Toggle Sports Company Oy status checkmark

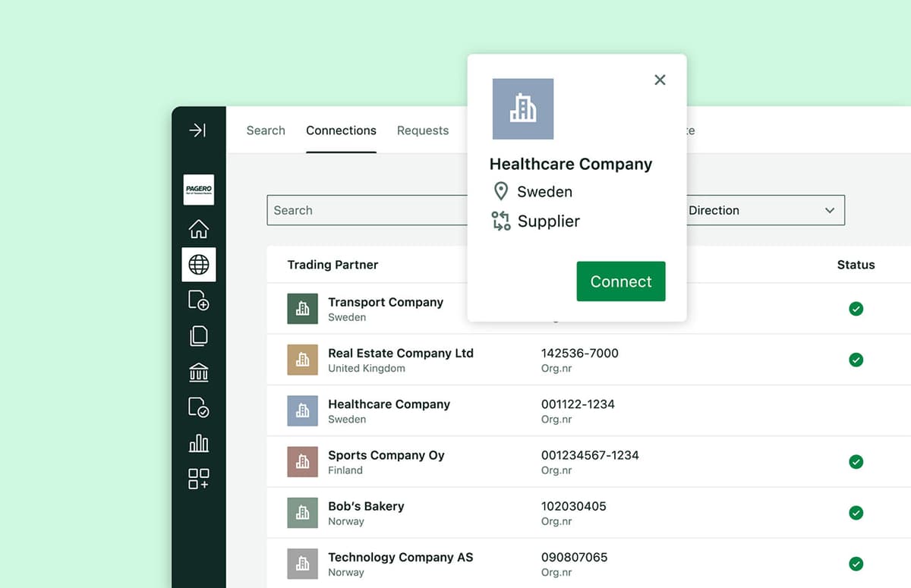tap(856, 461)
